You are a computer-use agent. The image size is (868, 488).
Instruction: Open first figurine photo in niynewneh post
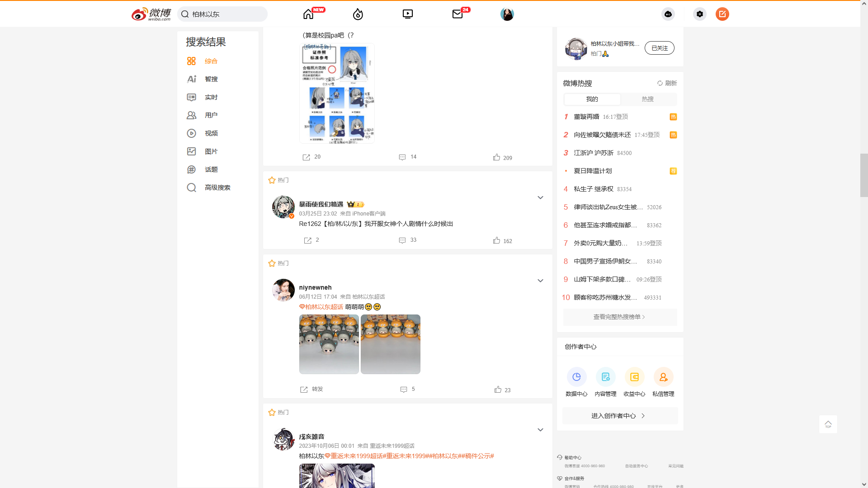click(x=329, y=344)
